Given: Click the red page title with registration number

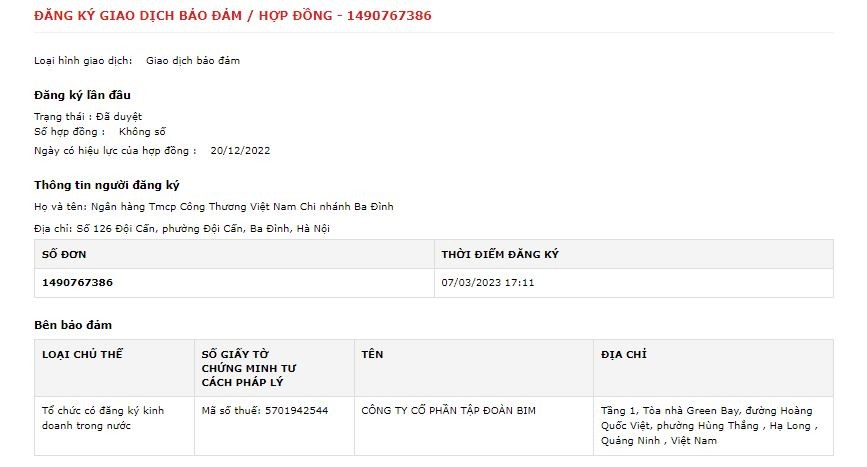Looking at the screenshot, I should click(233, 16).
